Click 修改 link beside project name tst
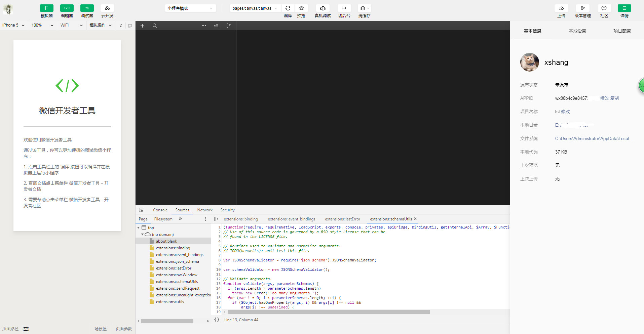Screen dimensions: 644x334 tap(565, 112)
